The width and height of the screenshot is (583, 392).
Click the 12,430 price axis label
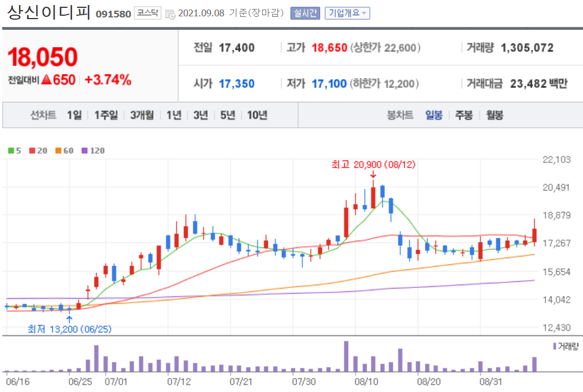(557, 327)
